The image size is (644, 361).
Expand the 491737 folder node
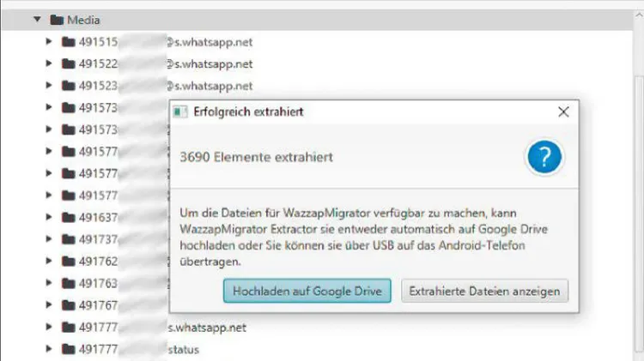(x=49, y=239)
